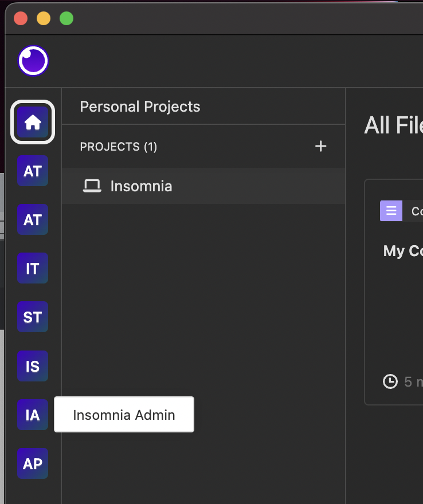Click the Insomnia Admin tooltip
423x504 pixels.
coord(124,415)
